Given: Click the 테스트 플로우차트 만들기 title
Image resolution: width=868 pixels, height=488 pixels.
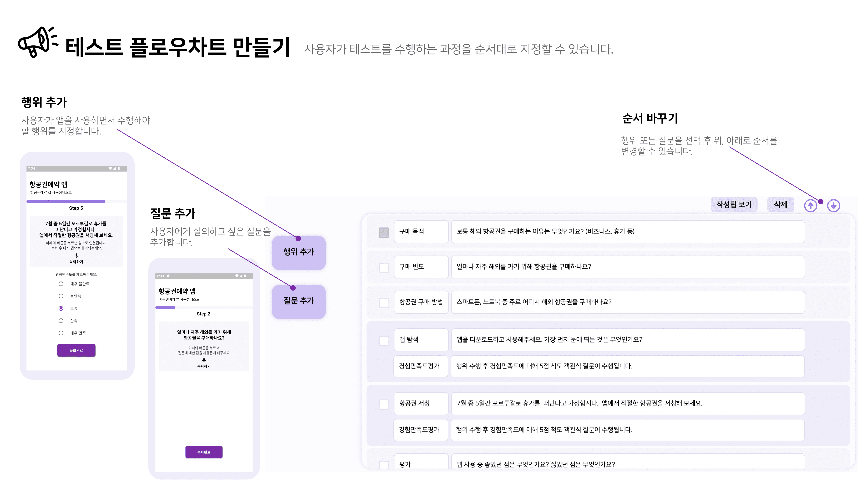Looking at the screenshot, I should pyautogui.click(x=177, y=47).
